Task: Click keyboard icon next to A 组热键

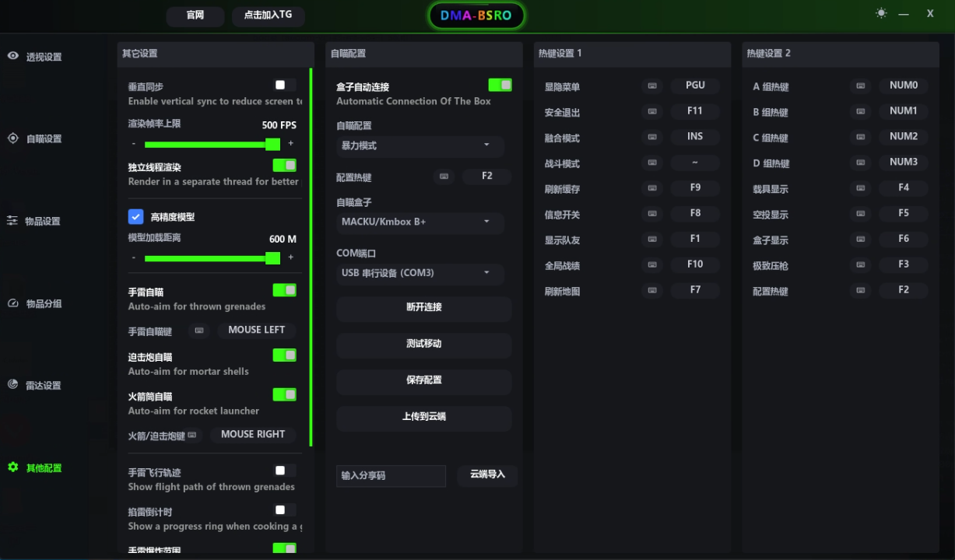Action: click(x=861, y=86)
